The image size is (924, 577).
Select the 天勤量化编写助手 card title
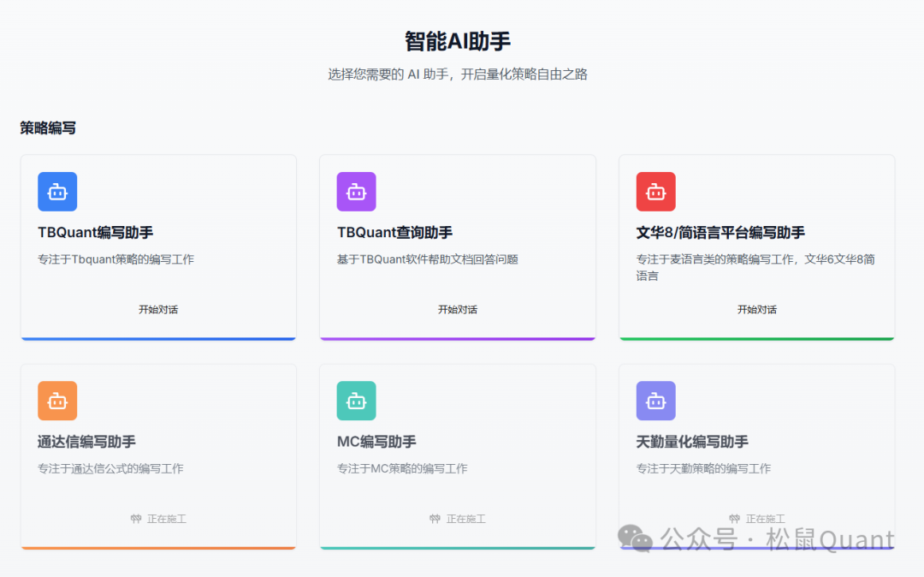[x=692, y=442]
